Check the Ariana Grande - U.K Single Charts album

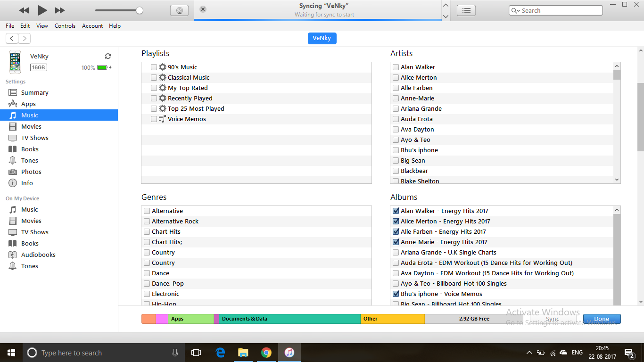tap(396, 253)
